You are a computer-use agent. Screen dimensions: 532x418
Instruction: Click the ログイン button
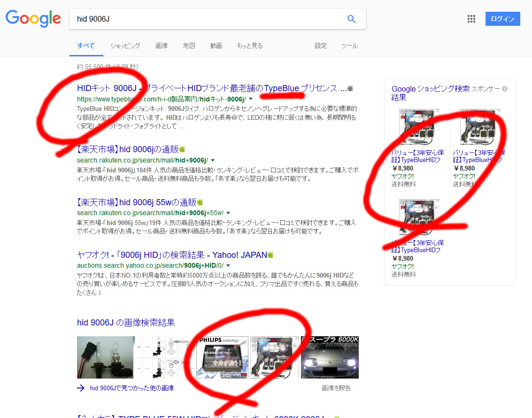(x=502, y=19)
